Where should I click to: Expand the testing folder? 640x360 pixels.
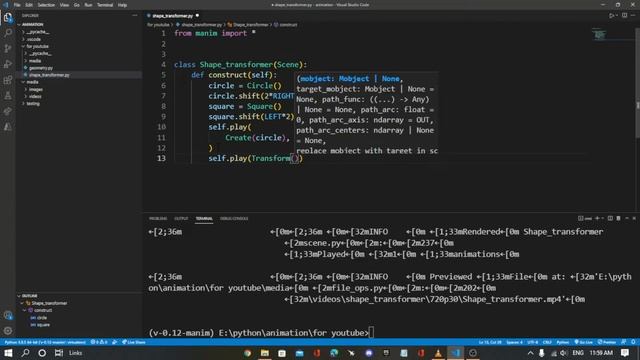pyautogui.click(x=33, y=104)
